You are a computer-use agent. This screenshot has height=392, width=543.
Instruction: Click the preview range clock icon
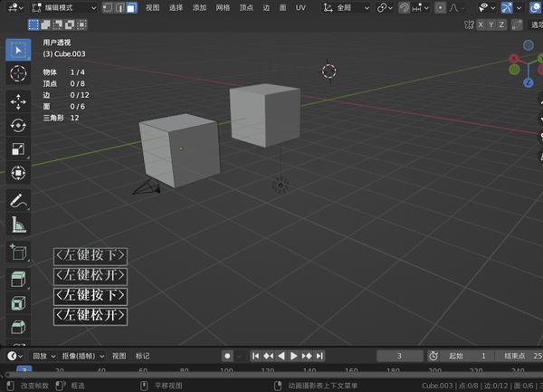pos(433,356)
